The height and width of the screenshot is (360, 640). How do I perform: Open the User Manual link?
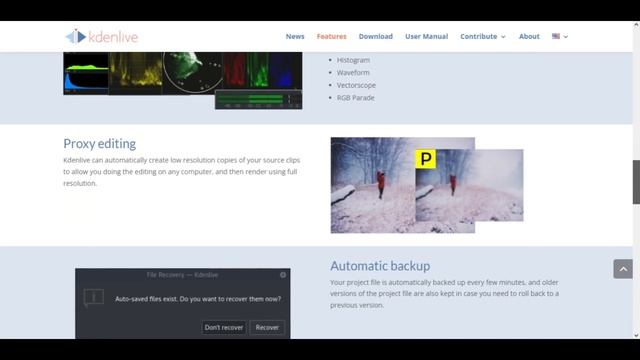pos(427,36)
